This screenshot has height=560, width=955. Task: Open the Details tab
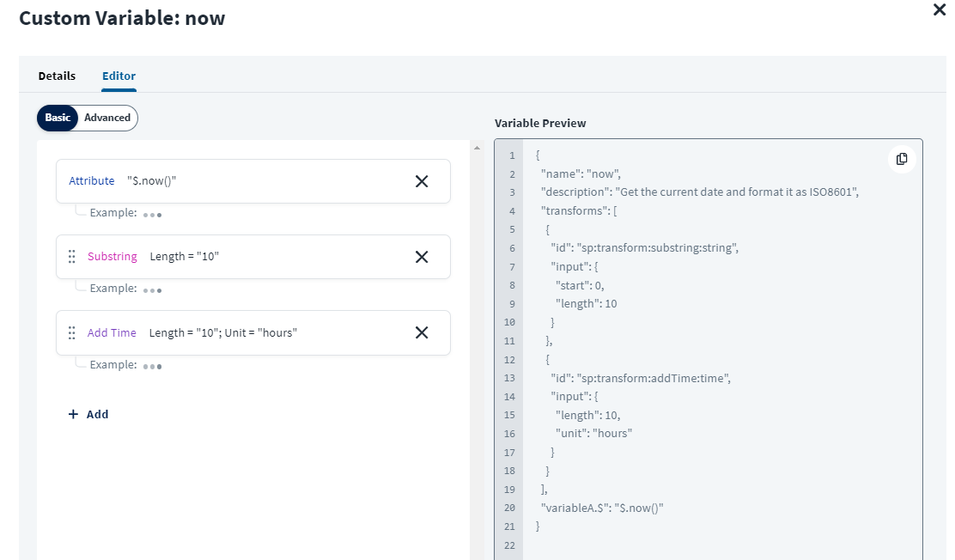click(57, 76)
